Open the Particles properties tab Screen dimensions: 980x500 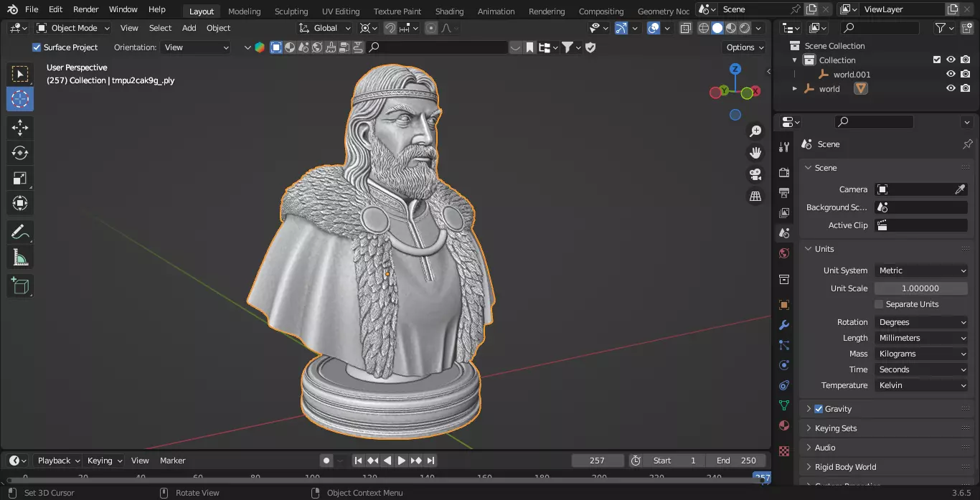[784, 345]
